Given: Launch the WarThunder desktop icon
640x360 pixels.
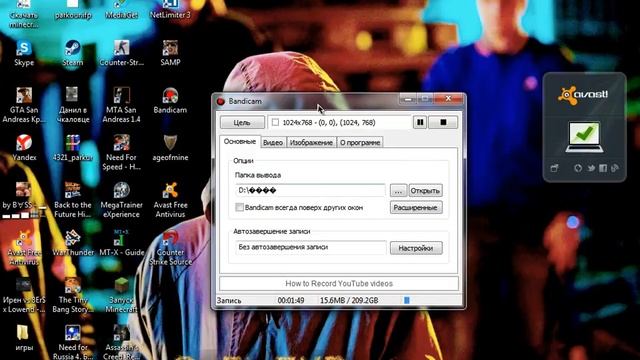Looking at the screenshot, I should pos(73,238).
